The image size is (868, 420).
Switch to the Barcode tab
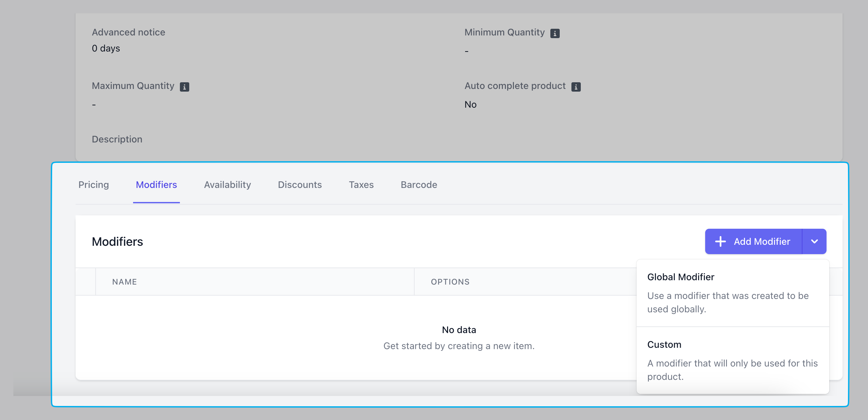419,185
